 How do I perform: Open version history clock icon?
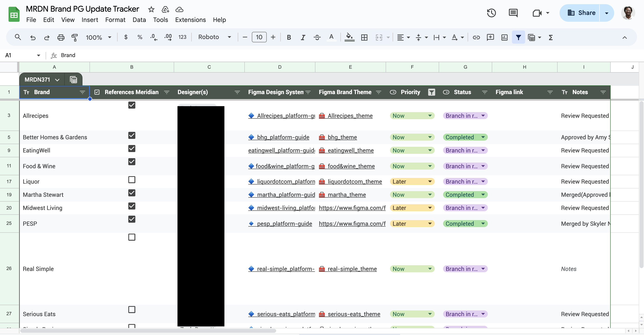pos(491,13)
